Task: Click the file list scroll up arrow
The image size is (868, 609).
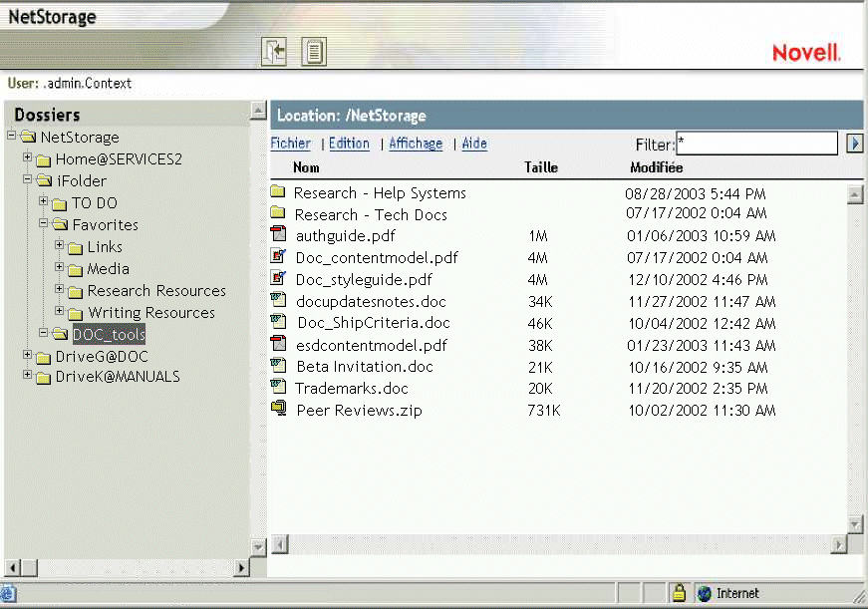Action: click(x=855, y=195)
